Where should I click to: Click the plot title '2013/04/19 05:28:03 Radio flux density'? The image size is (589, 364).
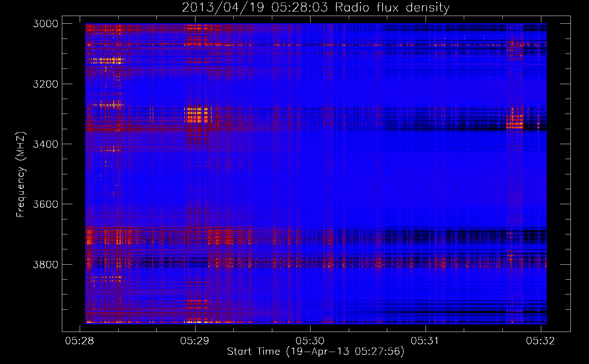coord(316,7)
